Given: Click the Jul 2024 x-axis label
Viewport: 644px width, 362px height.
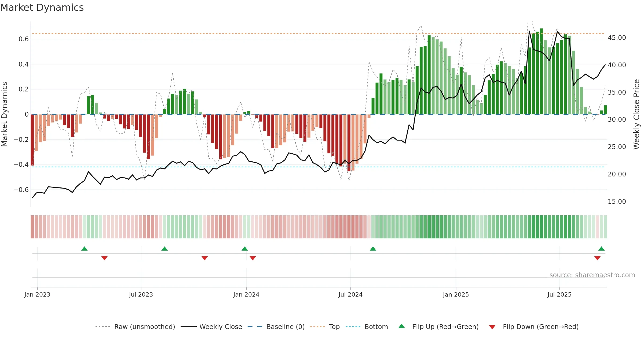Looking at the screenshot, I should click(350, 294).
